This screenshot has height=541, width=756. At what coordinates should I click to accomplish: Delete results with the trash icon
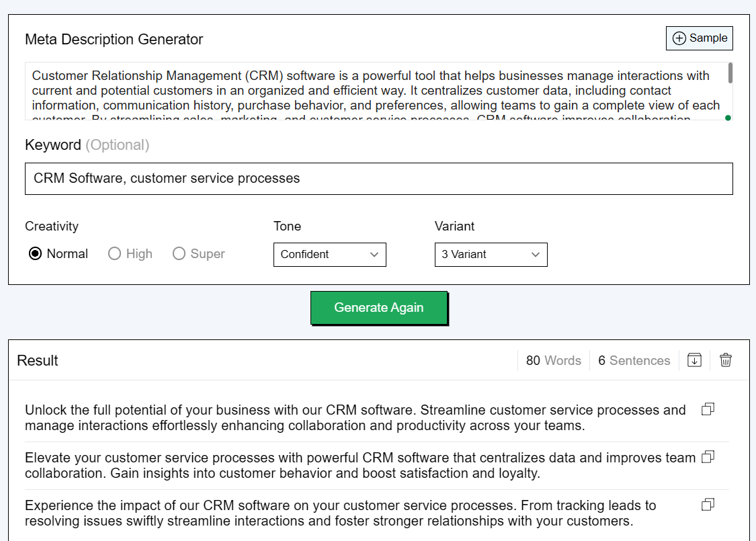(x=726, y=360)
